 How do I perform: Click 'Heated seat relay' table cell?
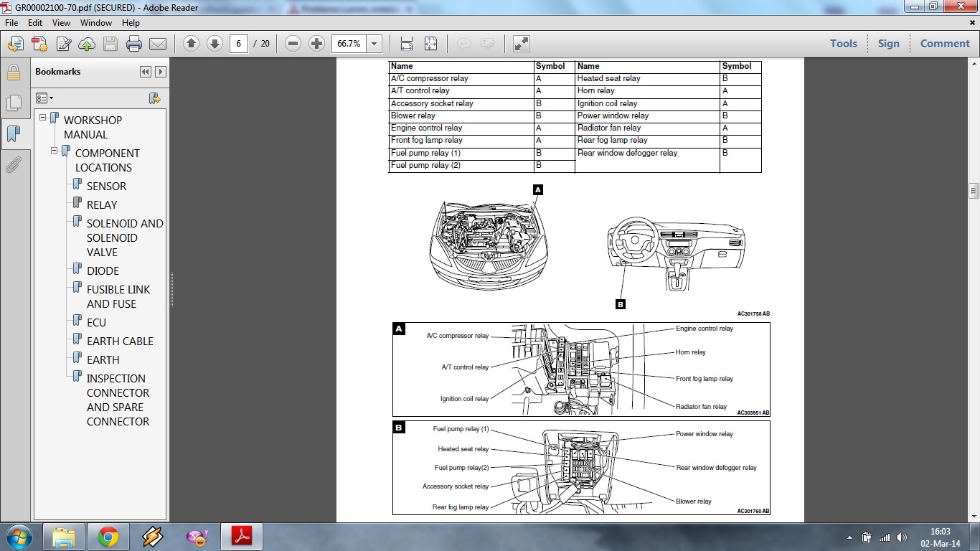click(x=648, y=78)
